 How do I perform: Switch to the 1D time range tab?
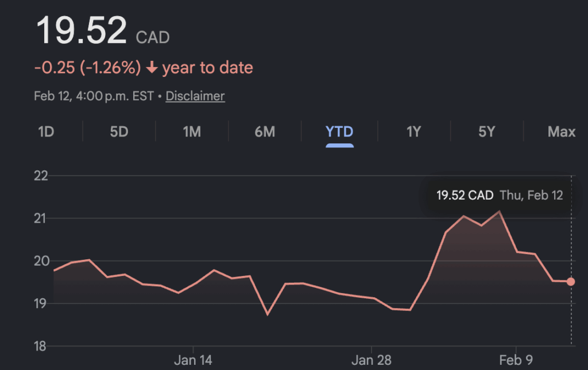pyautogui.click(x=46, y=132)
